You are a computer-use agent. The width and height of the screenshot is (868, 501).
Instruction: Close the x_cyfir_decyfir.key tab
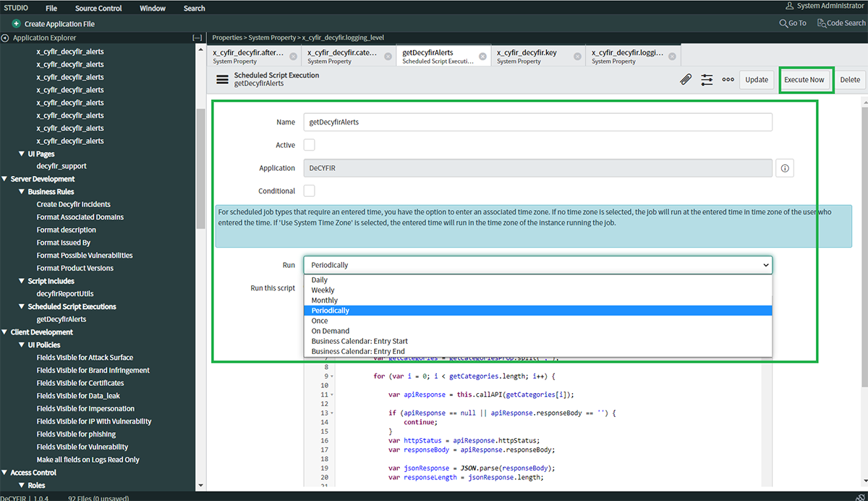[x=576, y=56]
